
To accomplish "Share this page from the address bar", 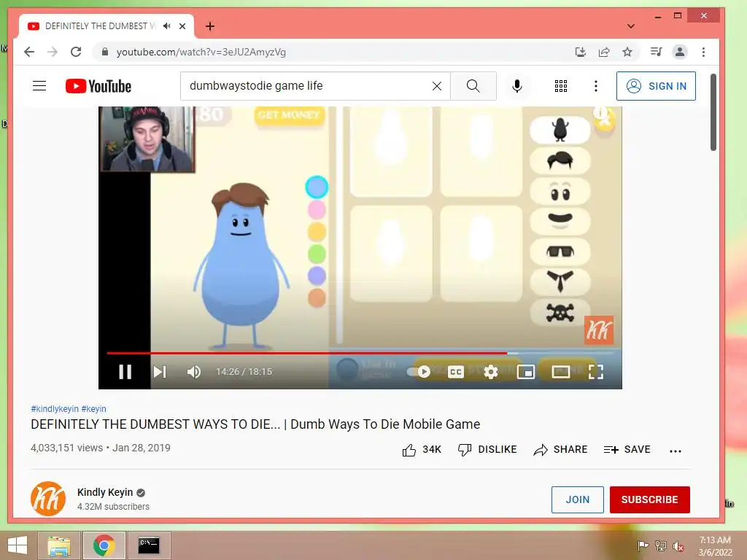I will [x=604, y=52].
